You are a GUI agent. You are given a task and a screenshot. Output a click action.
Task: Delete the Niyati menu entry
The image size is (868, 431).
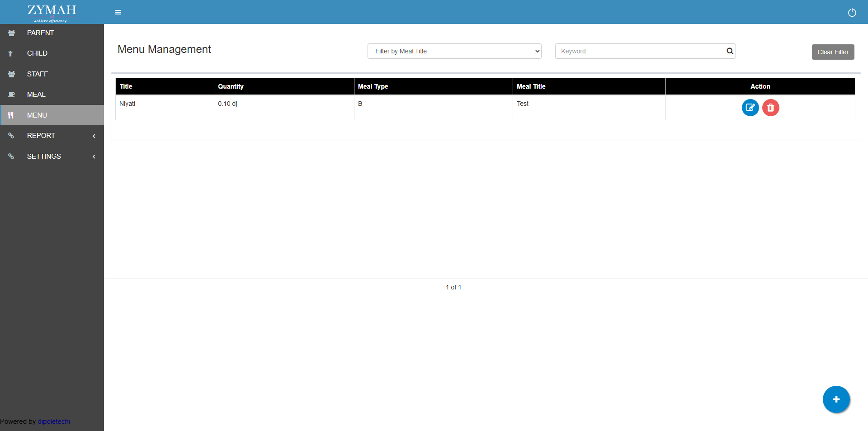(x=770, y=108)
